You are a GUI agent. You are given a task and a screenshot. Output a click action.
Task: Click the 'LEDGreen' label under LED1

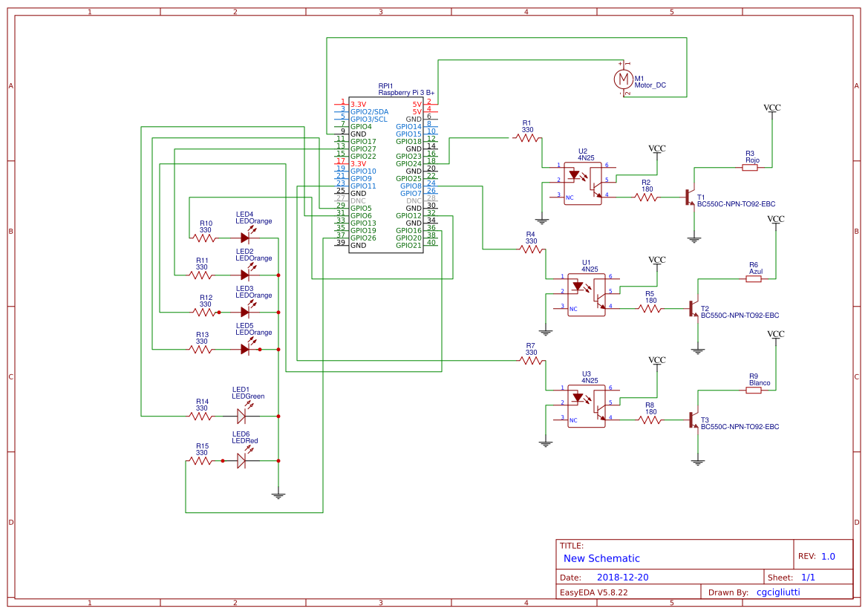pos(248,396)
